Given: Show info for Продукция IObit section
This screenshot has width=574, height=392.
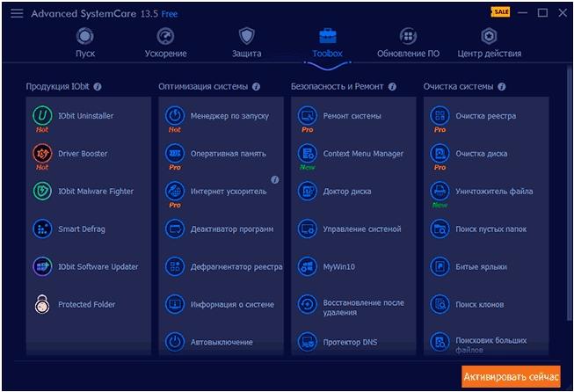Looking at the screenshot, I should click(98, 87).
